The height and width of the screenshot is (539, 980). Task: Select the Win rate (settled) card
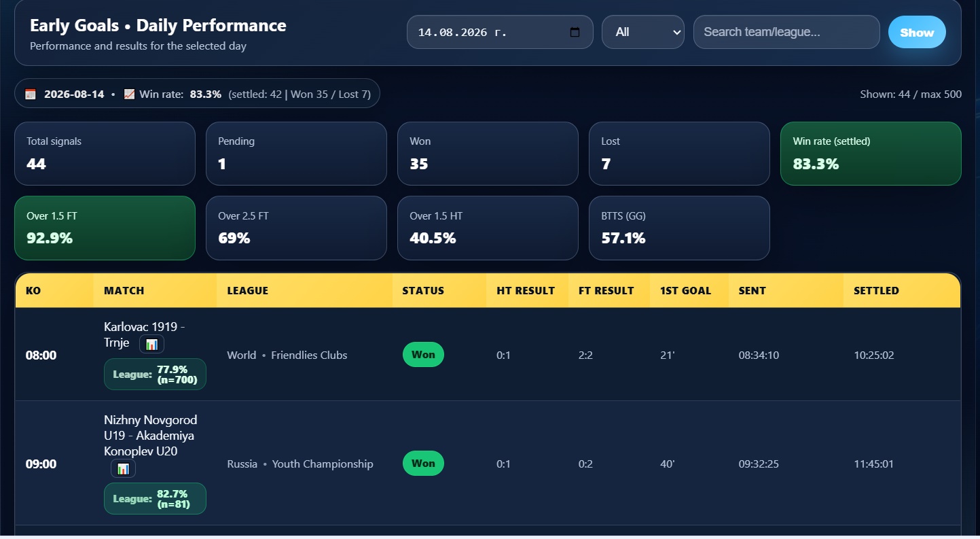click(871, 154)
